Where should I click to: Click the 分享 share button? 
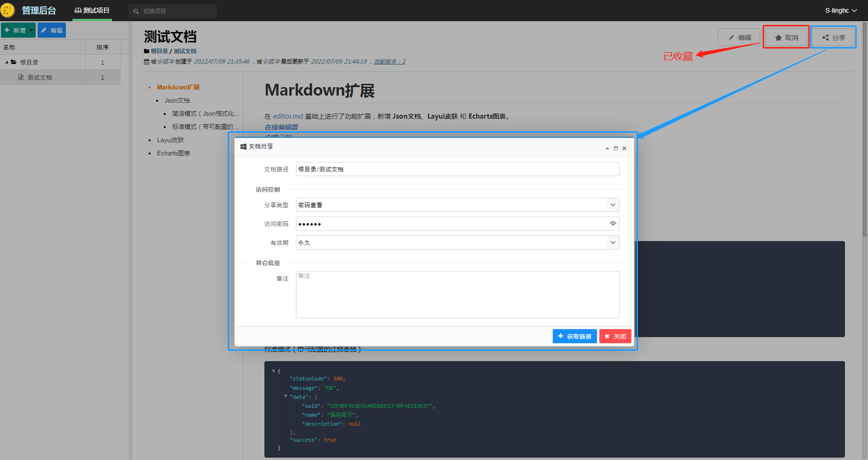pos(833,38)
